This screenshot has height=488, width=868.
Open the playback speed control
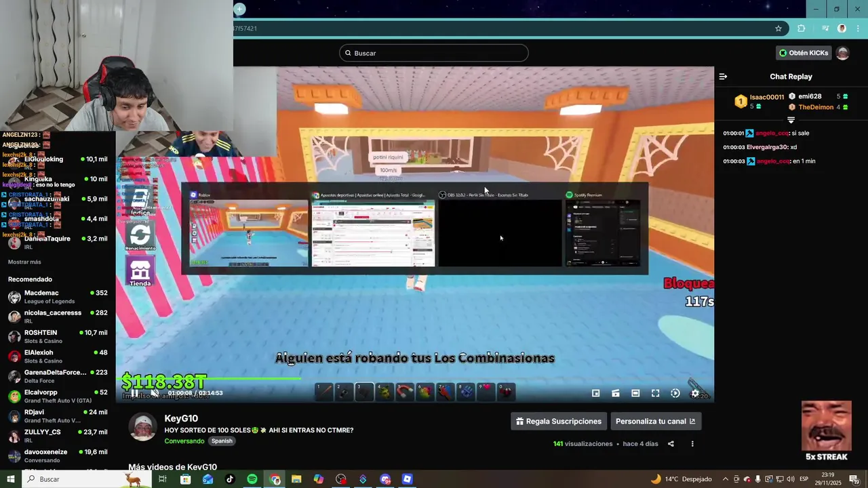click(675, 393)
